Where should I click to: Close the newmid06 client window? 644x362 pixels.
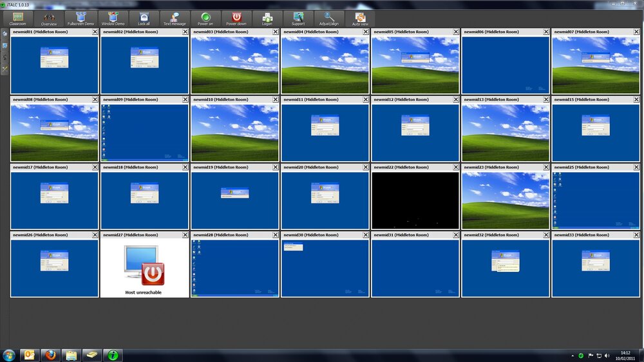(546, 32)
